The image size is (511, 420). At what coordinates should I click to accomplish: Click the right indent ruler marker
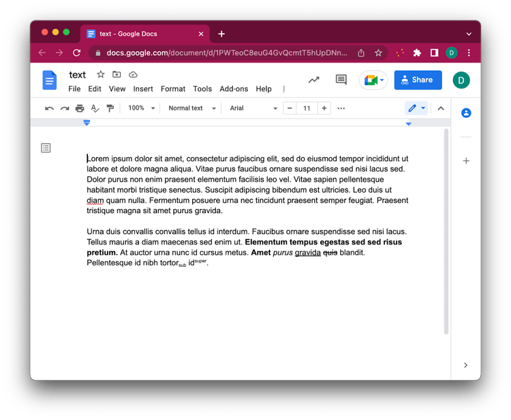pos(409,123)
